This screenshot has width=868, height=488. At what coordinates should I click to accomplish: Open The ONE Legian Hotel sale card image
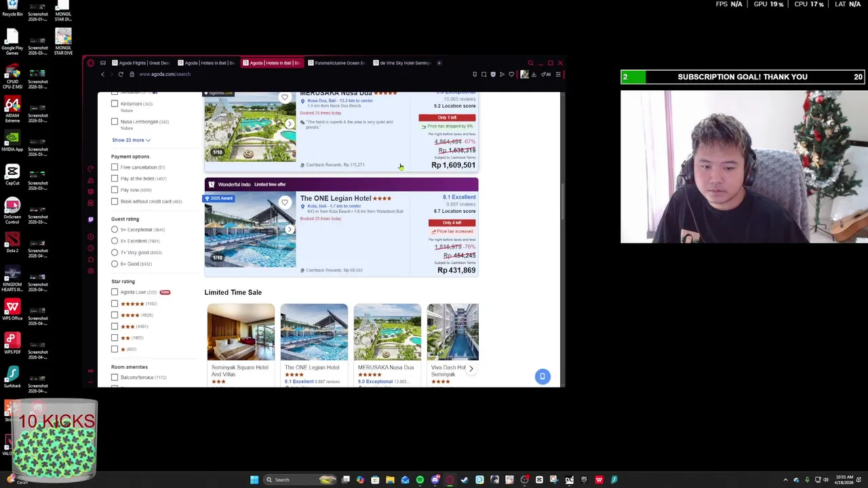pos(314,332)
